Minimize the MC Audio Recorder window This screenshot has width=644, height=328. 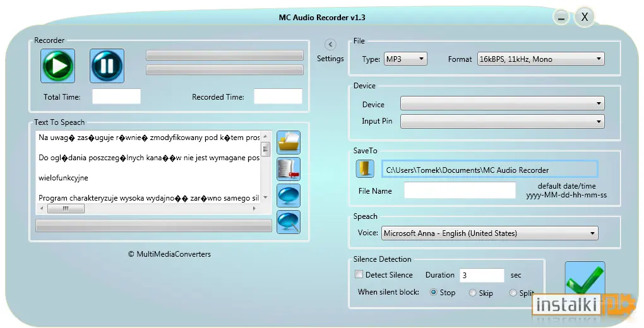coord(561,17)
